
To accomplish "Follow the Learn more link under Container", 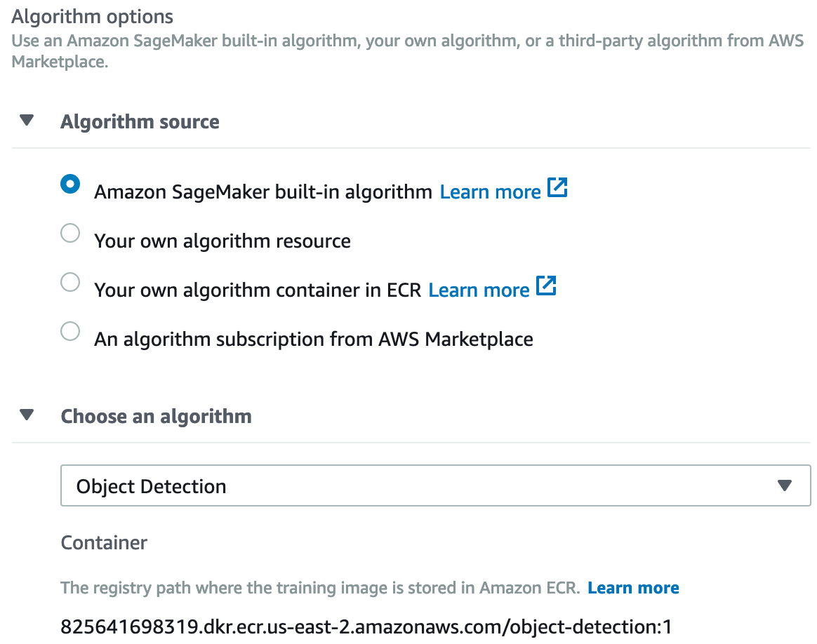I will tap(633, 588).
